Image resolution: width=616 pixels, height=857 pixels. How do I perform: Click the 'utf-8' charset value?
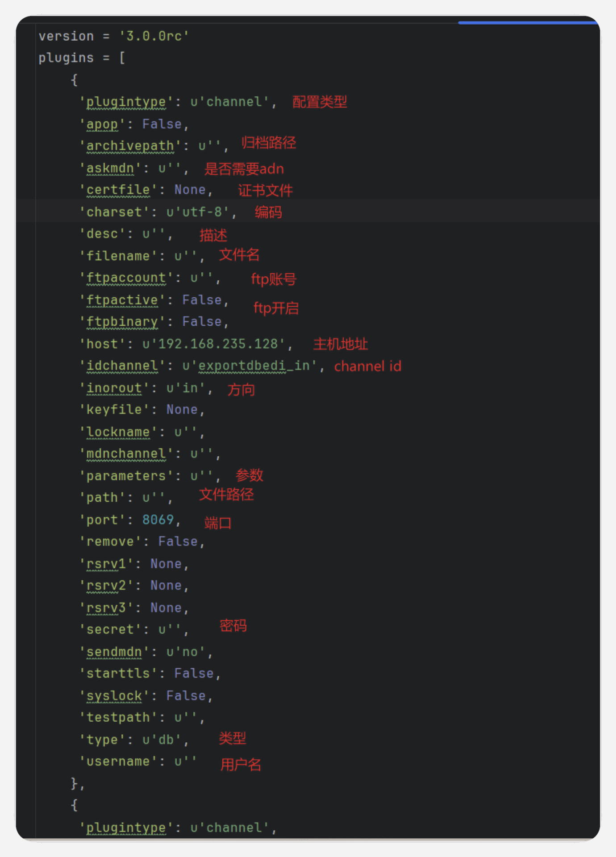click(x=202, y=212)
